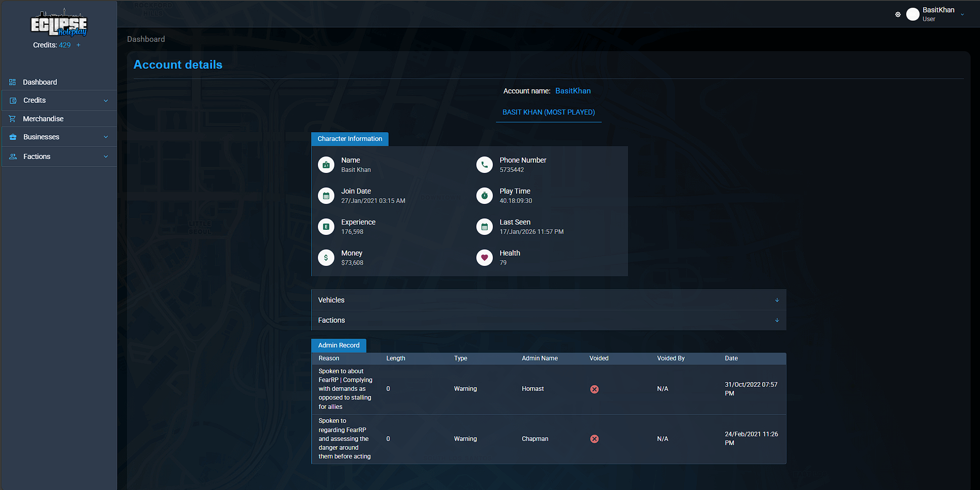Click the 429 credits value
Viewport: 980px width, 490px height.
click(x=65, y=45)
